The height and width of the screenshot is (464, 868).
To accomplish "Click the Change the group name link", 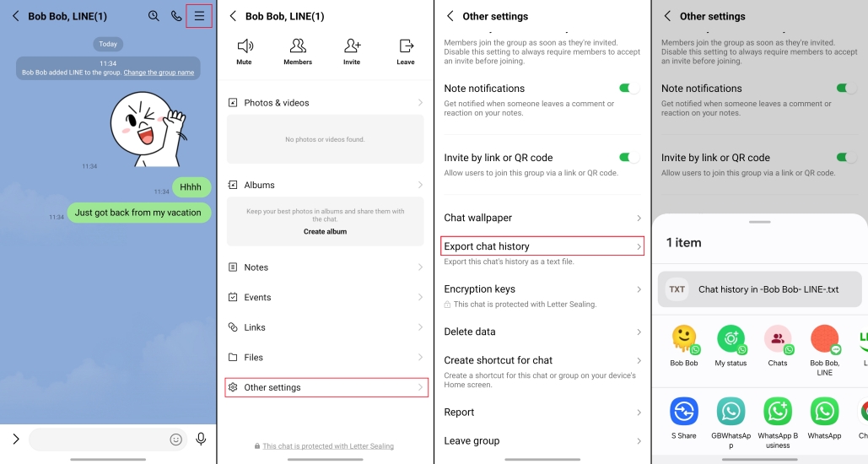I will click(159, 73).
